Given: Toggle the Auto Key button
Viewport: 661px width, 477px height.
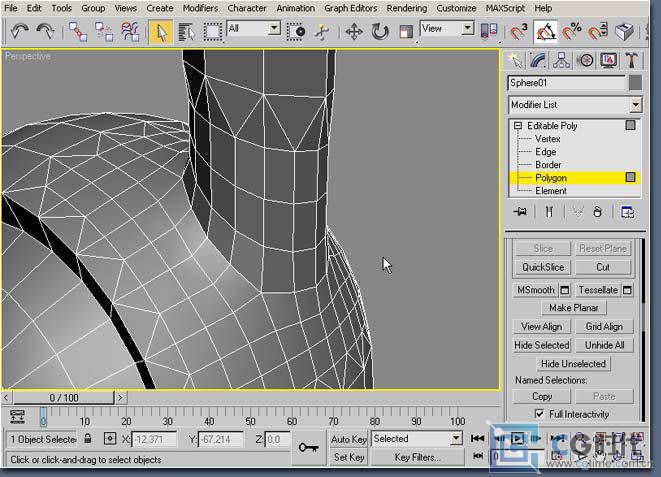Looking at the screenshot, I should pyautogui.click(x=349, y=439).
